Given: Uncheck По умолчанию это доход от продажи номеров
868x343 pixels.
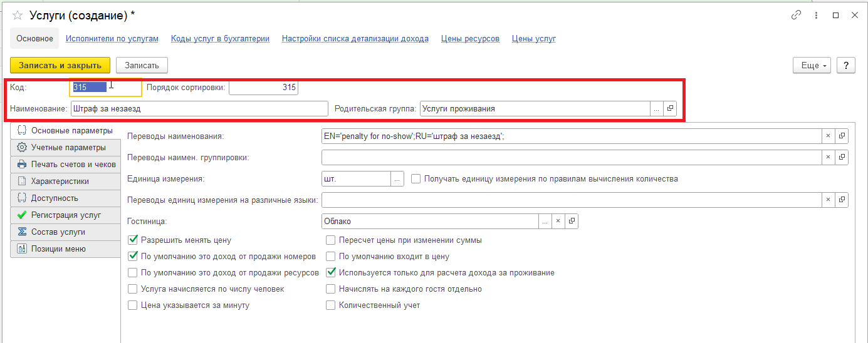Looking at the screenshot, I should [132, 256].
